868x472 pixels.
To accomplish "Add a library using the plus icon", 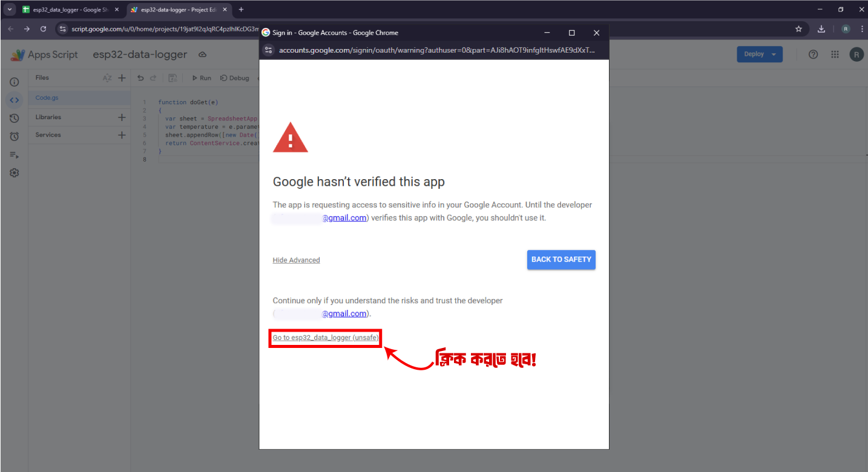I will click(122, 117).
